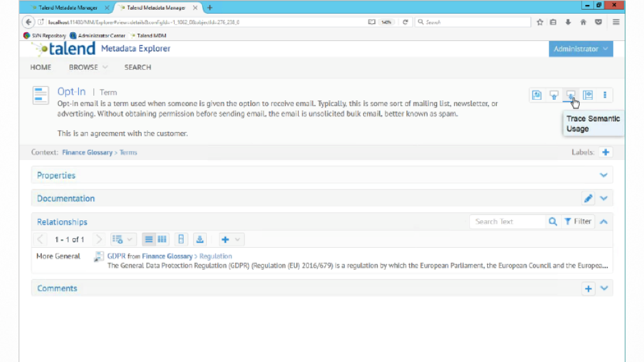Open Finance Glossary link in GDPR row

[167, 256]
